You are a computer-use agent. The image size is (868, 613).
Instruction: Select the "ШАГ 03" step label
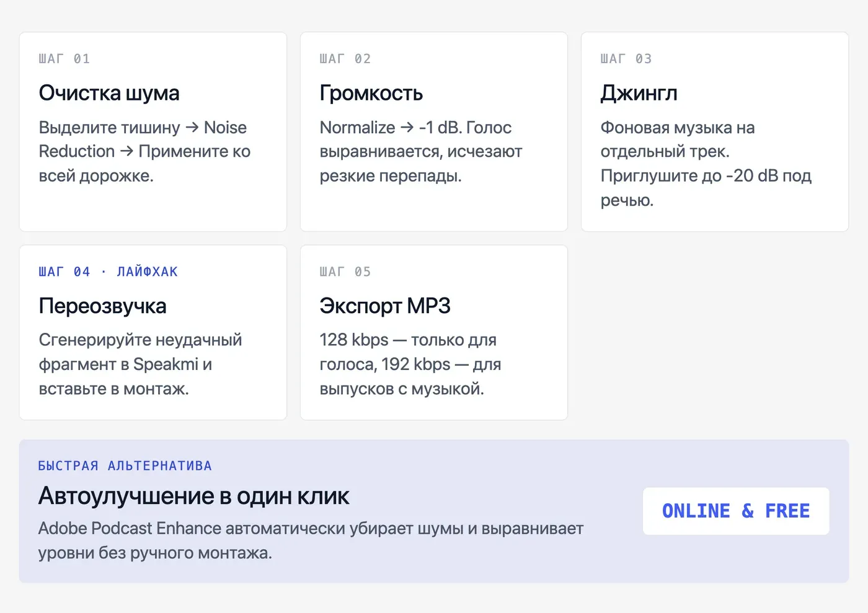(x=626, y=59)
